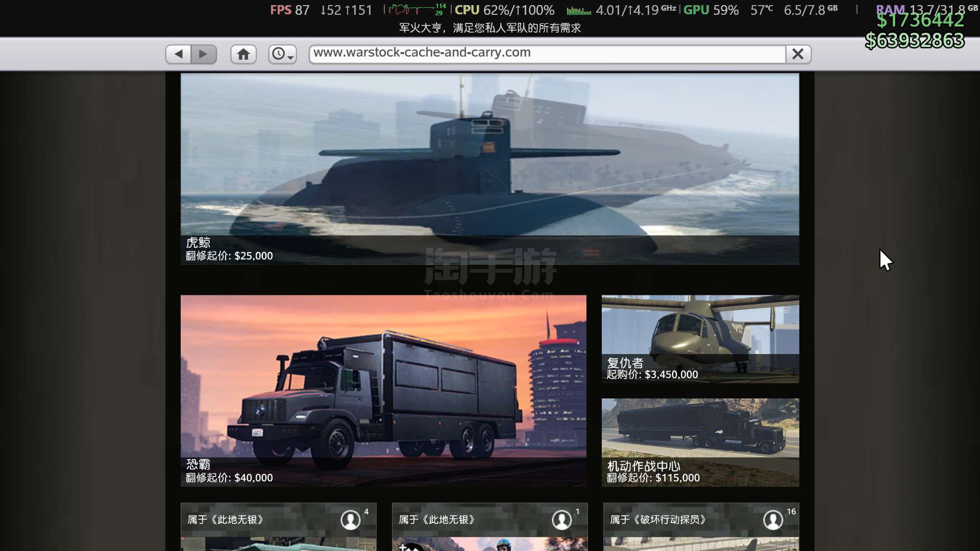The height and width of the screenshot is (551, 980).
Task: Click player icon on 破坏行动探员 card
Action: tap(773, 520)
